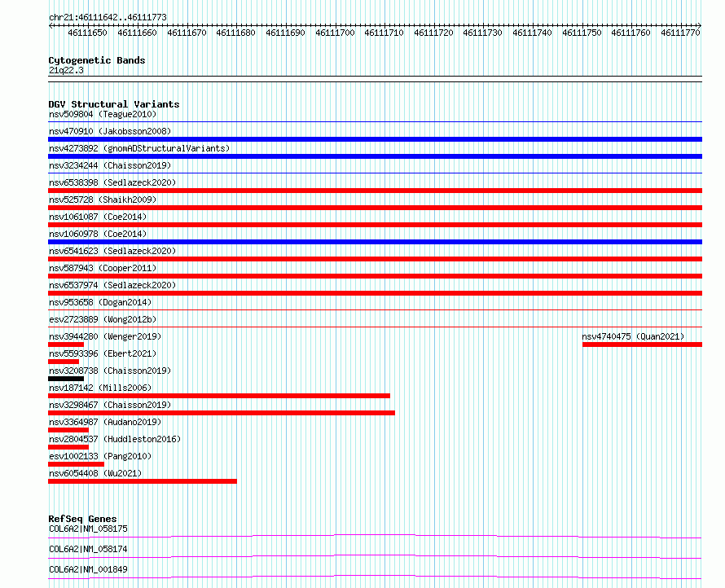
Task: Open nsv4740475 (Quan2021) variant label
Action: (633, 336)
